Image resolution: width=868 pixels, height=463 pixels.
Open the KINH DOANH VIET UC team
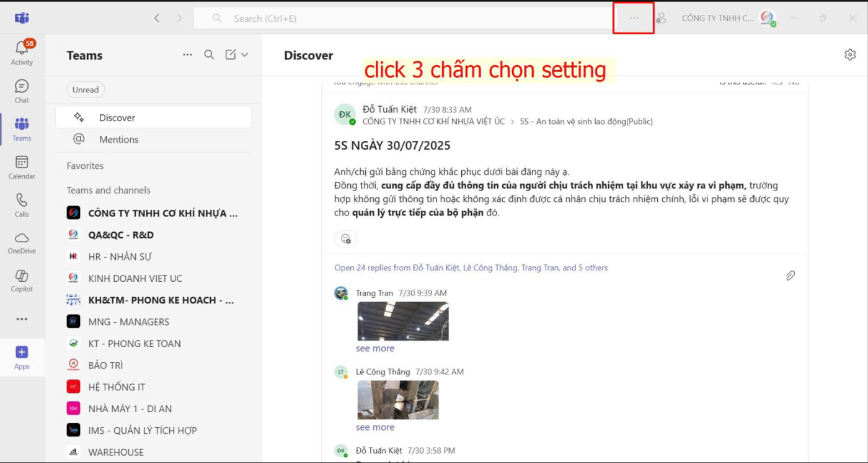[x=154, y=278]
